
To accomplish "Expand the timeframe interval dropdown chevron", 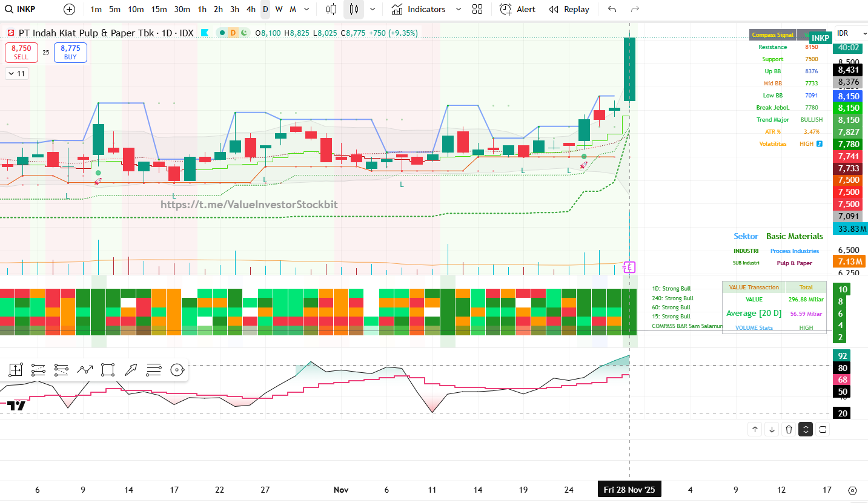I will point(306,9).
